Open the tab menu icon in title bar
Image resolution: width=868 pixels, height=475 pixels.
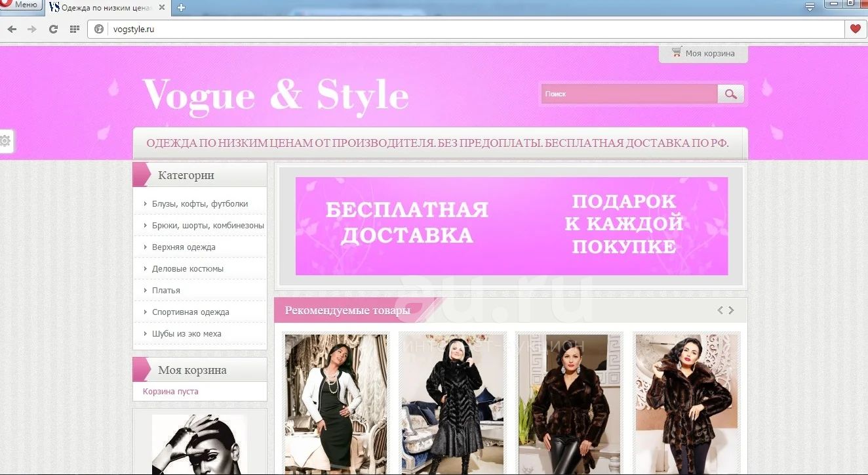click(810, 7)
